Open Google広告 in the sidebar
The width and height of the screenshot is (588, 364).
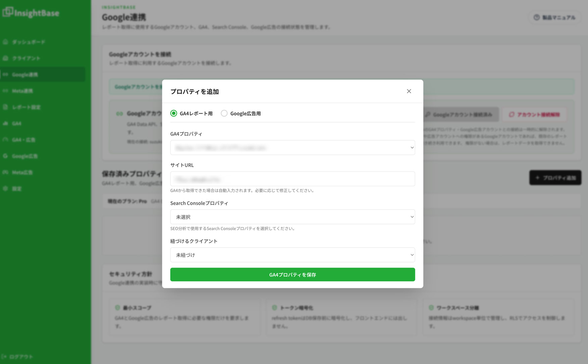click(x=43, y=156)
